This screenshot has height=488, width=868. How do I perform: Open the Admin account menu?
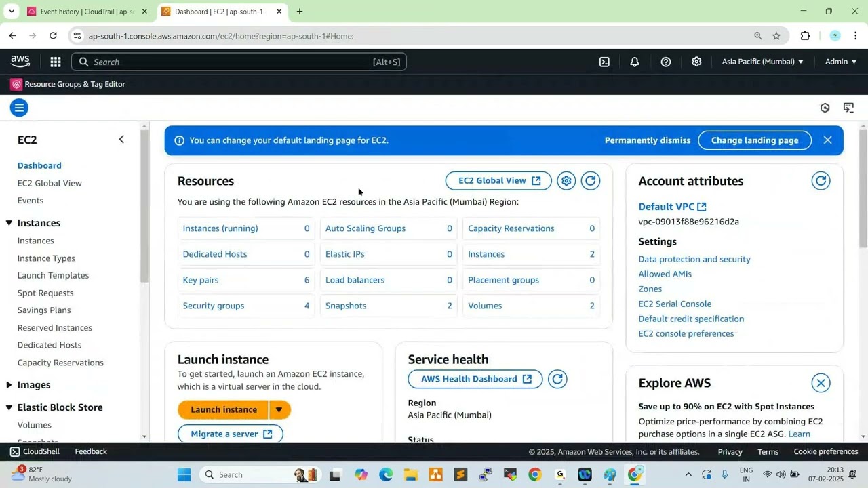[x=841, y=62]
